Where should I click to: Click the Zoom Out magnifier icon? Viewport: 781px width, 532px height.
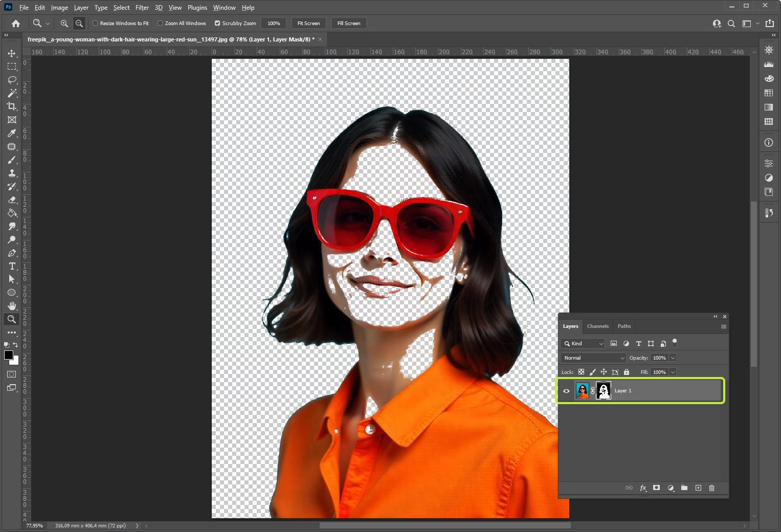[79, 23]
